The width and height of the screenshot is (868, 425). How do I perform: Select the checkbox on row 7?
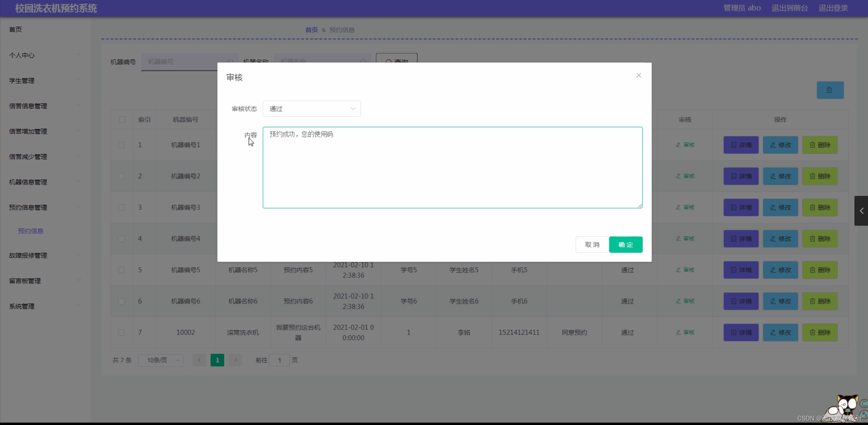click(121, 333)
